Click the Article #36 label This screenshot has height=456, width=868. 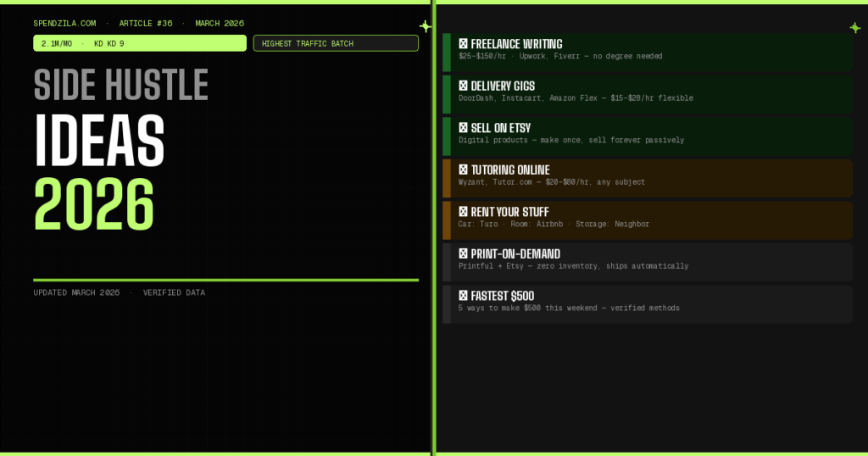(x=146, y=24)
